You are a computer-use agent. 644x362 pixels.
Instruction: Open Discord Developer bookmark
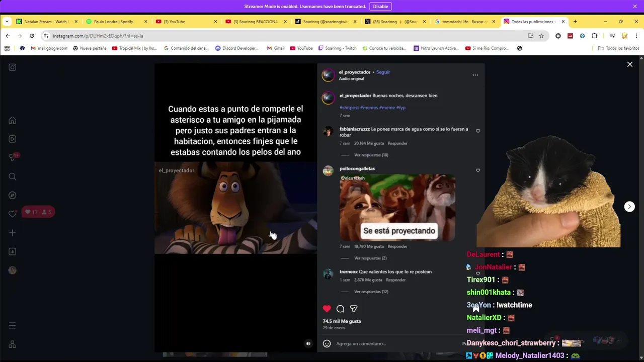[x=236, y=48]
